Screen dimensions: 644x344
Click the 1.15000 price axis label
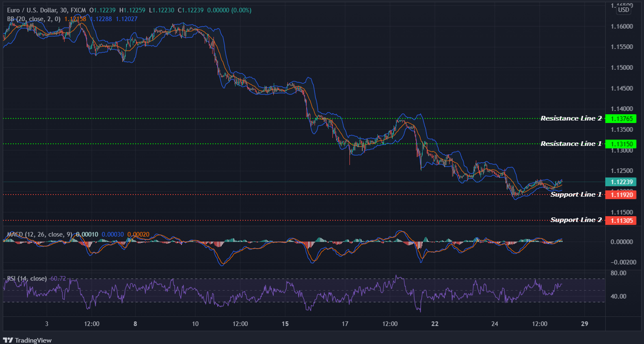tap(622, 67)
